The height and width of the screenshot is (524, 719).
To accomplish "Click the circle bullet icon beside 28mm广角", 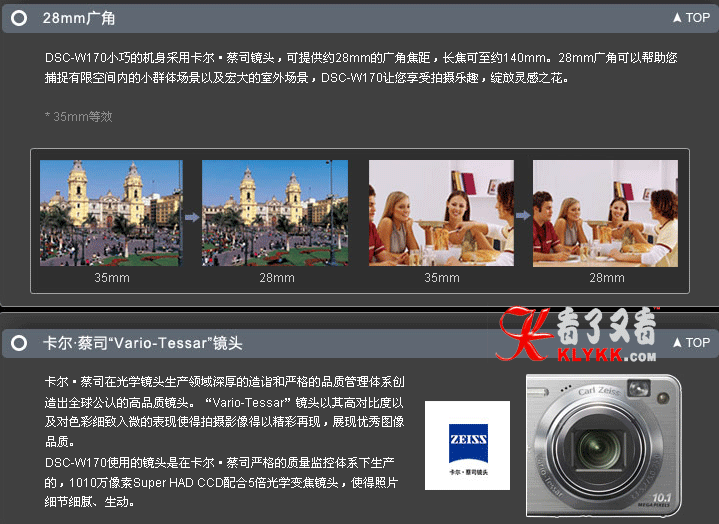I will pos(19,18).
